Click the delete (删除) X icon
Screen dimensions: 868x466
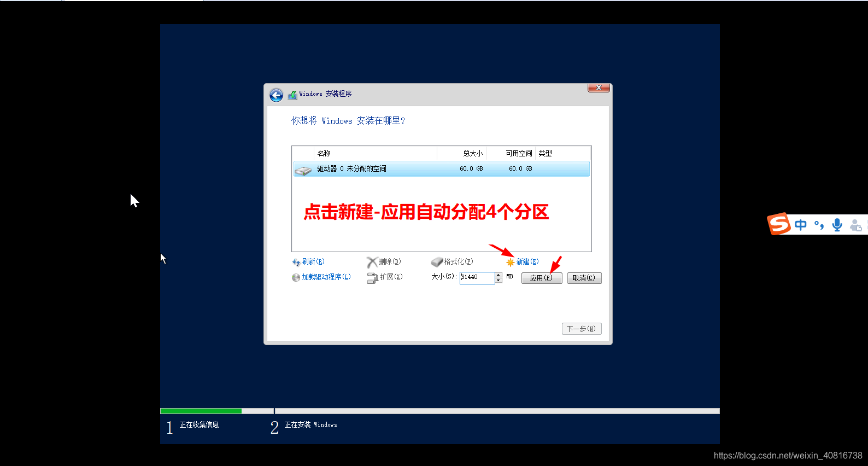tap(372, 262)
